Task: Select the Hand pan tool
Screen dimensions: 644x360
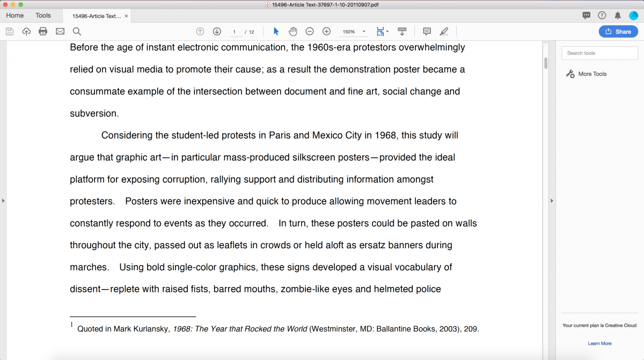Action: 292,32
